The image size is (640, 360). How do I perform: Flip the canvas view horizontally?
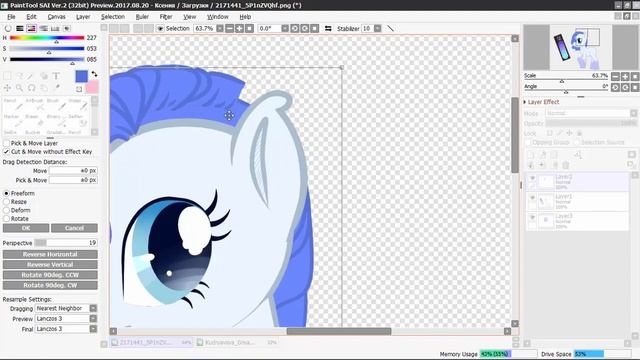(328, 28)
